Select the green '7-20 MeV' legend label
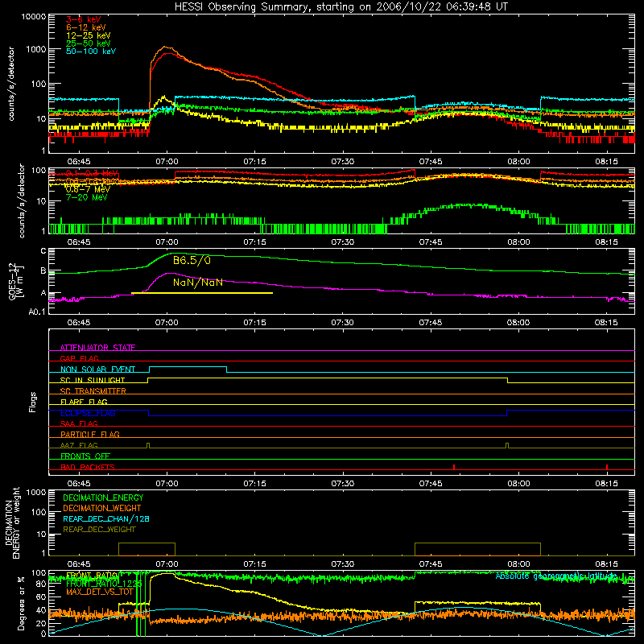Viewport: 644px width, 644px height. [86, 197]
